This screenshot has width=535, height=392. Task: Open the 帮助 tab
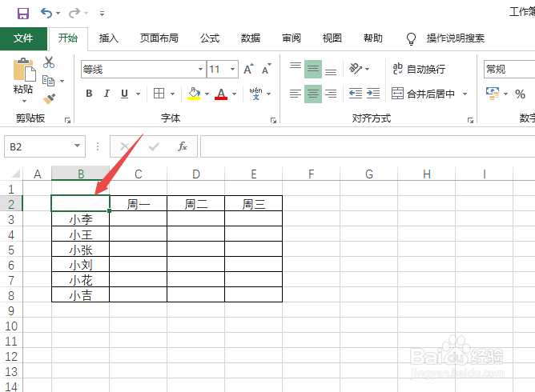[373, 38]
